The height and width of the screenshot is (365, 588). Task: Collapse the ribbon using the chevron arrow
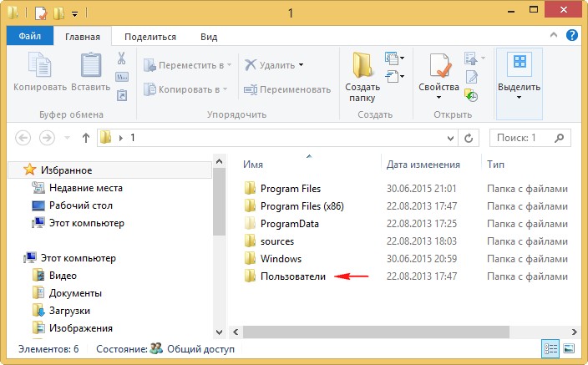click(x=555, y=37)
